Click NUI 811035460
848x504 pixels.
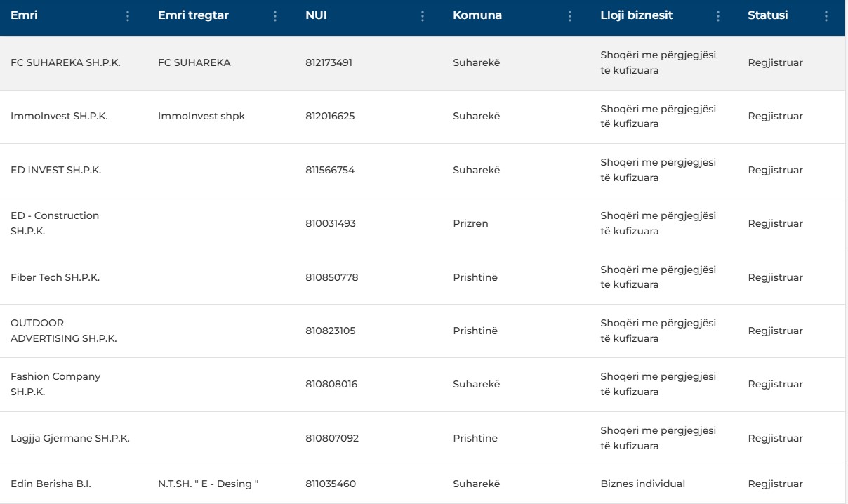click(x=331, y=484)
